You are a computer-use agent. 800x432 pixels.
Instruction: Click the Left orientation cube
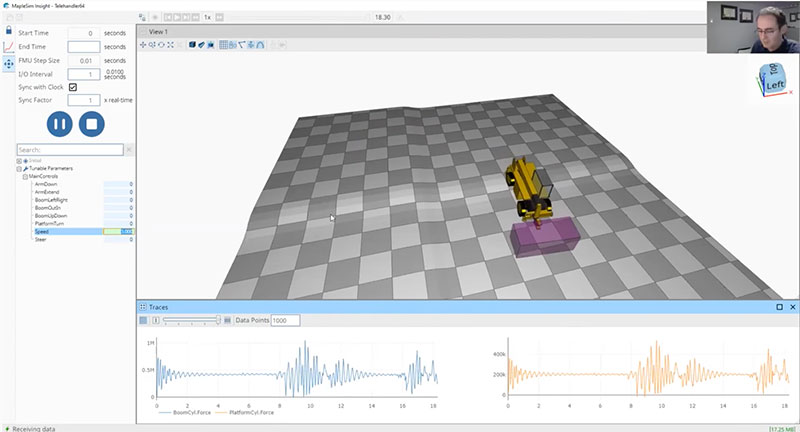[x=773, y=82]
